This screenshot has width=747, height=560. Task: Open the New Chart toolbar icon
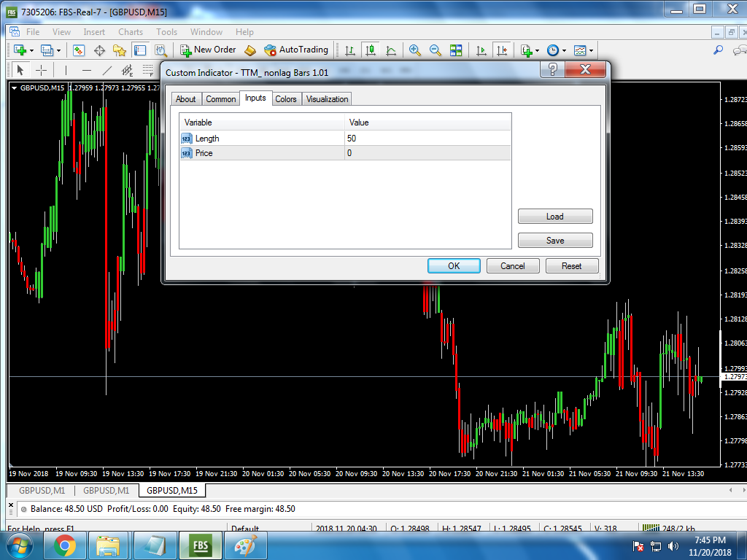(x=20, y=50)
